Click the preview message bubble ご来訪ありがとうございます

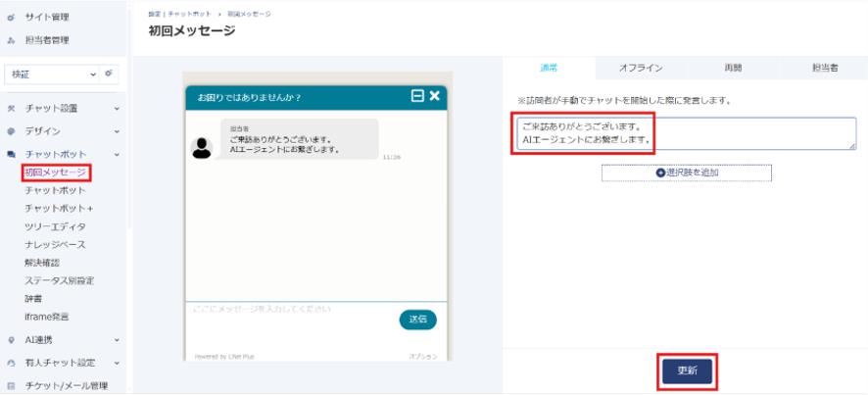click(x=300, y=139)
